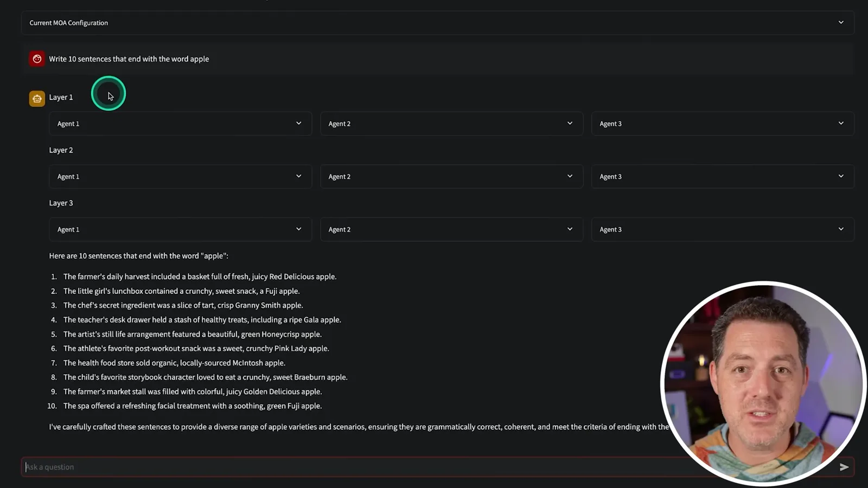Click the "Layer 2" heading
868x488 pixels.
61,150
